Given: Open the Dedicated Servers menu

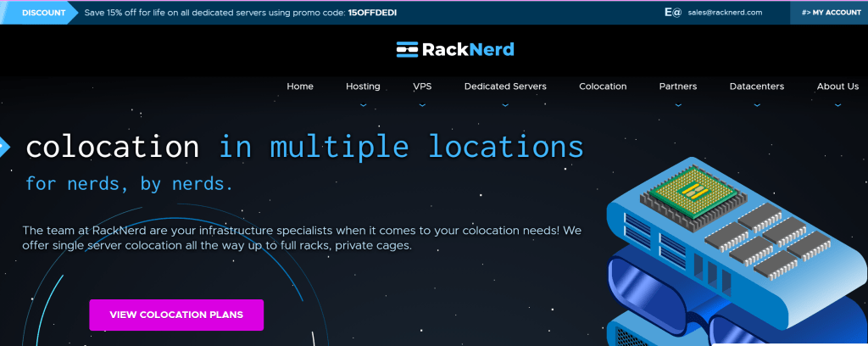Looking at the screenshot, I should pyautogui.click(x=505, y=86).
